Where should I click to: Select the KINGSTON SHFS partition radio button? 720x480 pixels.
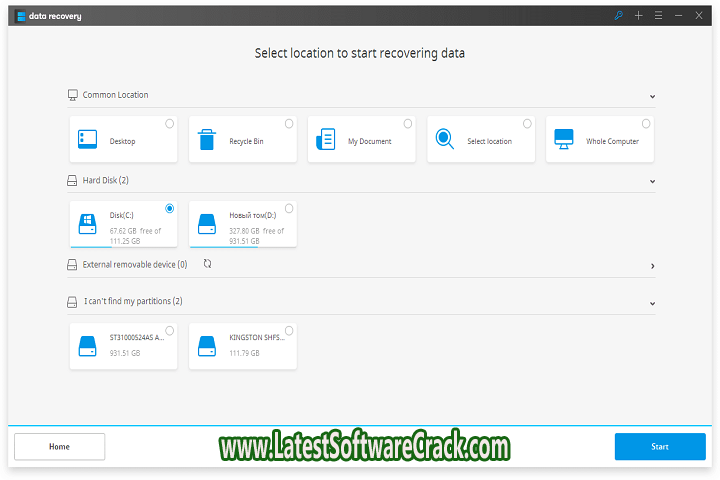[x=289, y=330]
